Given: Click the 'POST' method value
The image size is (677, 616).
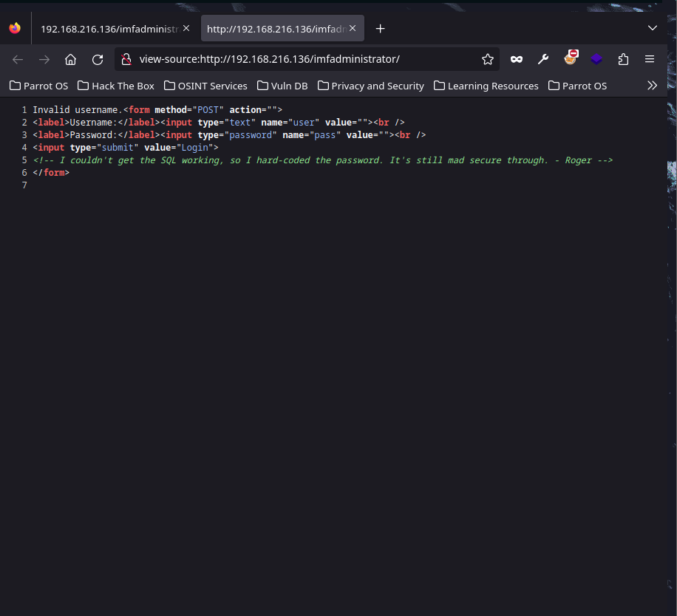Looking at the screenshot, I should [x=208, y=109].
